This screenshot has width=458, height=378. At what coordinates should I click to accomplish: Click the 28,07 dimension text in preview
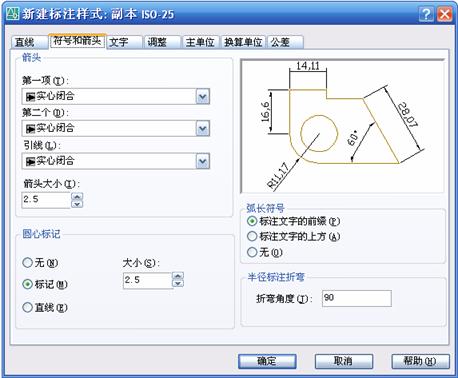[407, 115]
